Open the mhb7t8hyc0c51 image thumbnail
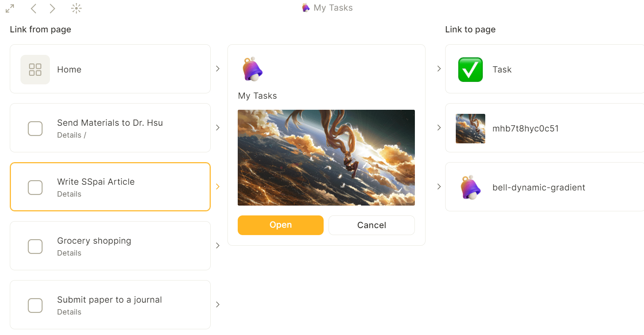 pyautogui.click(x=471, y=129)
